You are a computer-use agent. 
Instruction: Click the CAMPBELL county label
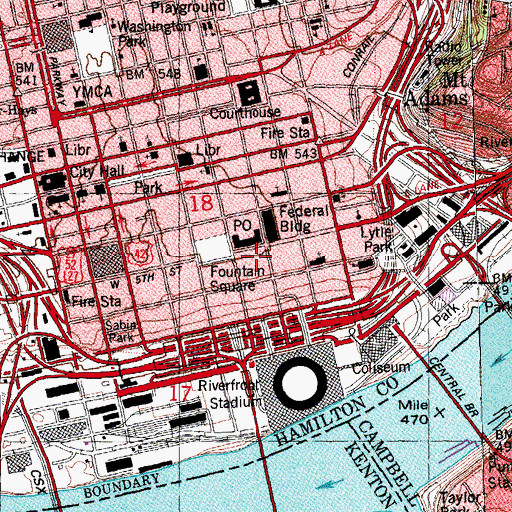click(x=389, y=463)
